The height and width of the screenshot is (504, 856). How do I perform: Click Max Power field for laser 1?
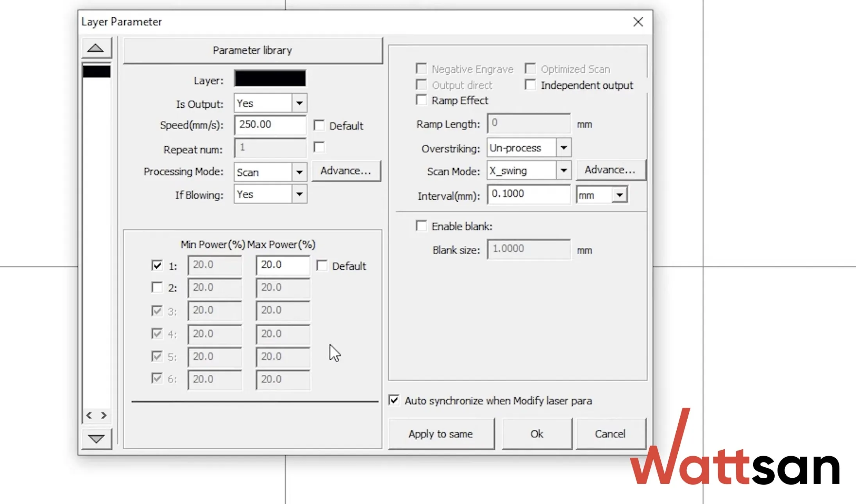click(283, 265)
